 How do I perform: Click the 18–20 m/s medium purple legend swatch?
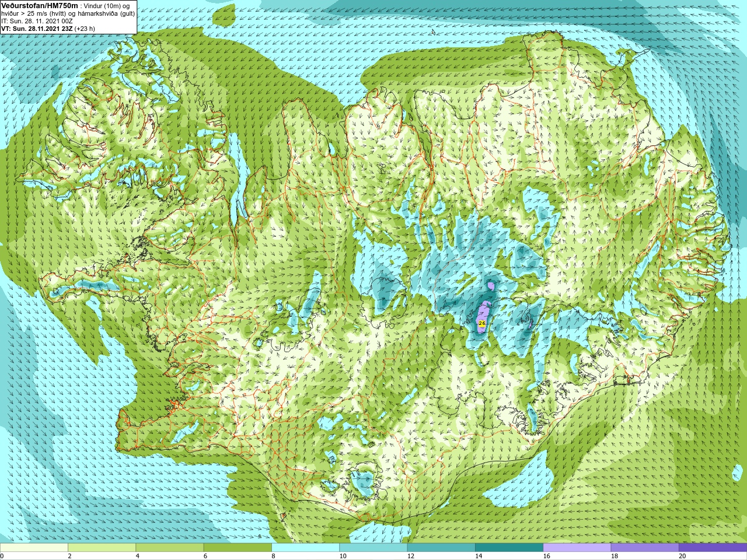coord(645,548)
